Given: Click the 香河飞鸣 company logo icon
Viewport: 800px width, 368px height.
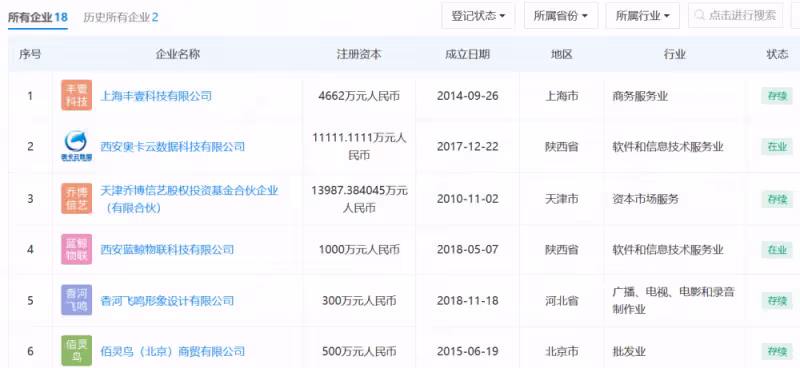Looking at the screenshot, I should click(x=77, y=300).
